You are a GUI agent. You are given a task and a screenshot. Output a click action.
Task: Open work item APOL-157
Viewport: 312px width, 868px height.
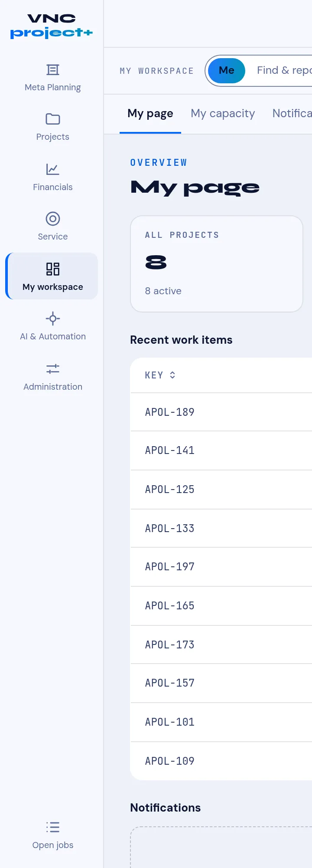coord(170,683)
